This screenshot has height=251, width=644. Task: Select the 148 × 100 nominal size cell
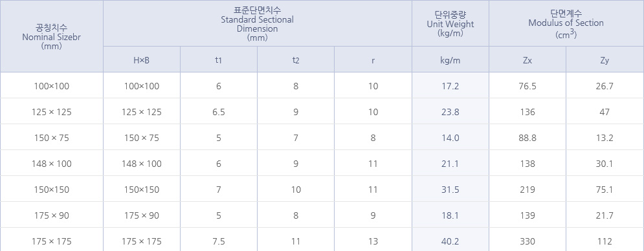pyautogui.click(x=51, y=163)
